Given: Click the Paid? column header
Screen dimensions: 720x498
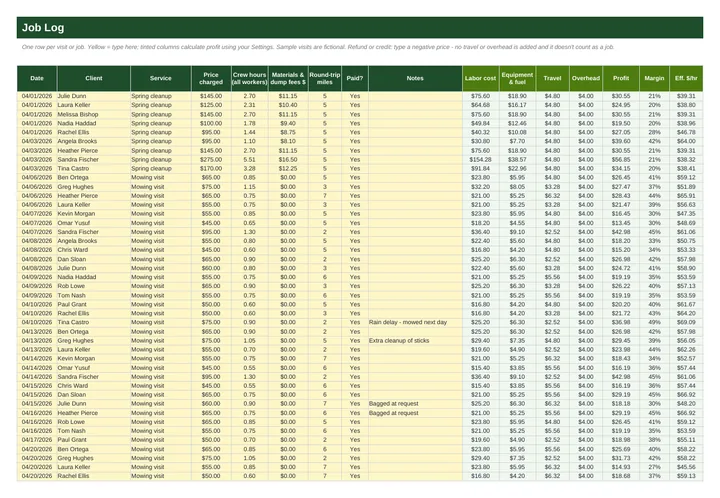Looking at the screenshot, I should click(354, 78).
